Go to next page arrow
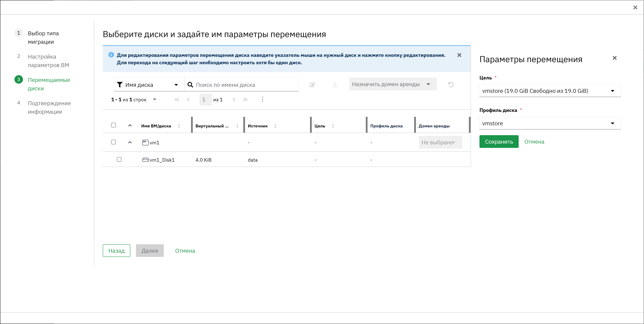 pyautogui.click(x=234, y=100)
